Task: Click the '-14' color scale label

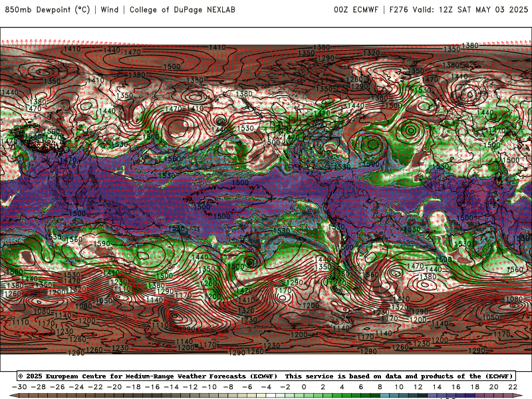Action: [x=172, y=387]
